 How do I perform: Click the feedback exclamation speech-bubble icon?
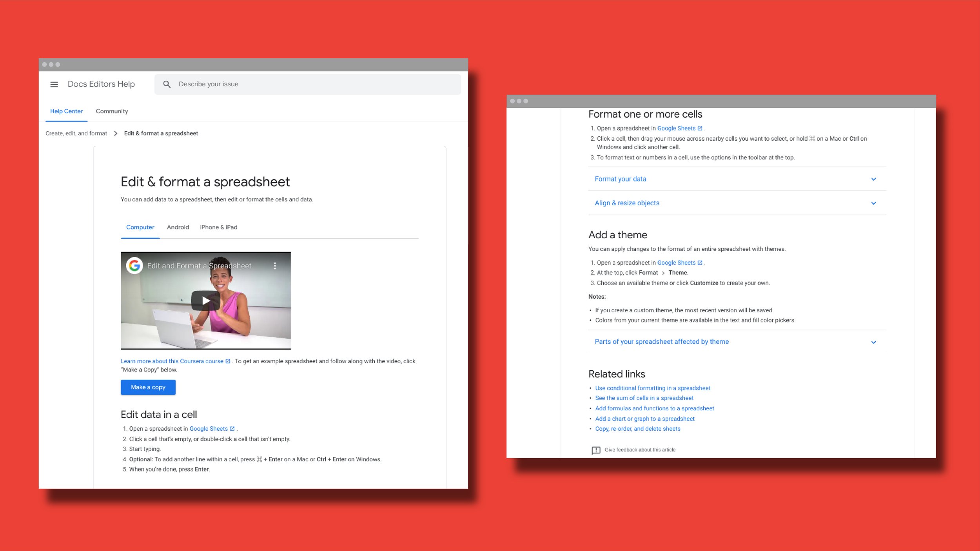[x=596, y=450]
